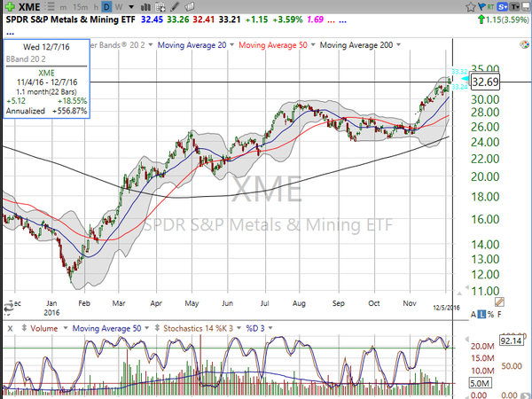
Task: Click the magenta 1.69 value
Action: tap(315, 20)
